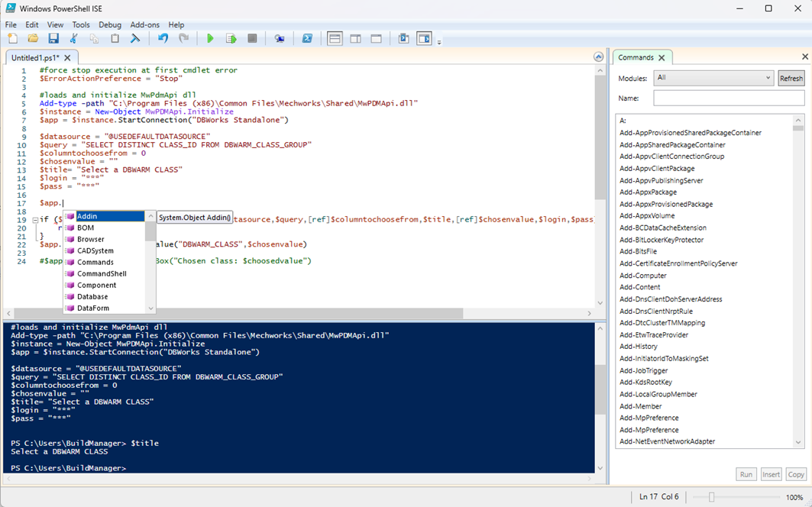Close the Untitled1.ps1 tab
812x507 pixels.
[68, 57]
